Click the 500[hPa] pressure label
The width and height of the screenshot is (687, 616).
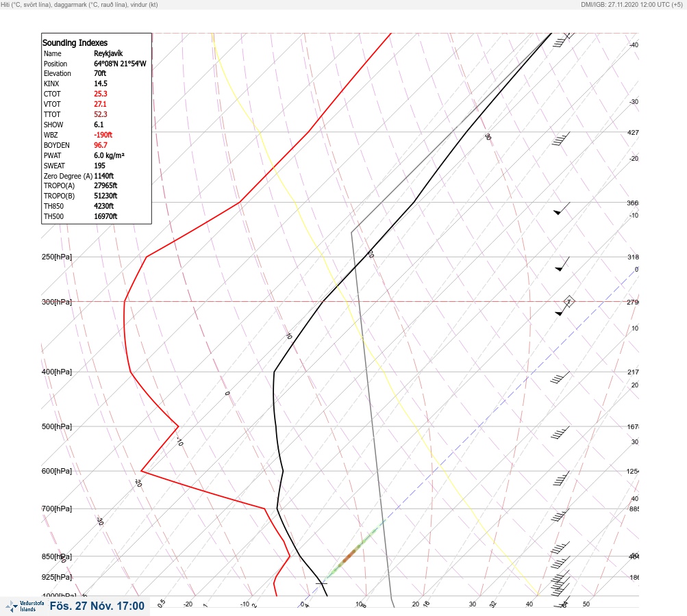coord(57,427)
